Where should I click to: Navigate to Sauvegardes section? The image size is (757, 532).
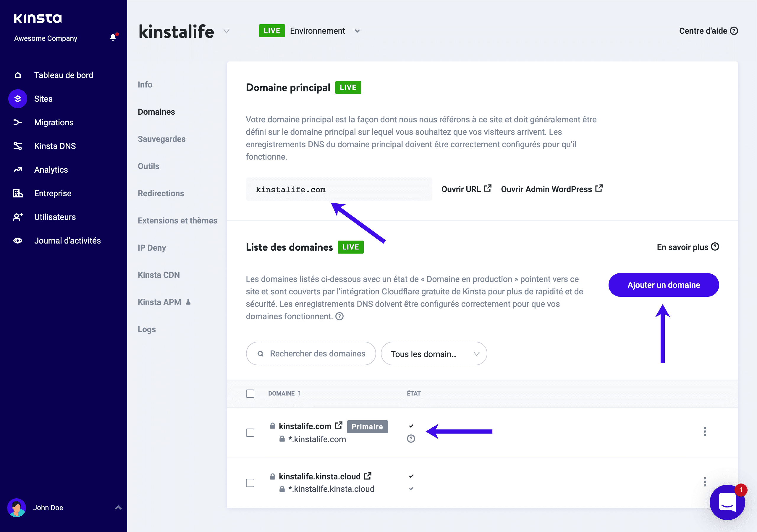(161, 138)
